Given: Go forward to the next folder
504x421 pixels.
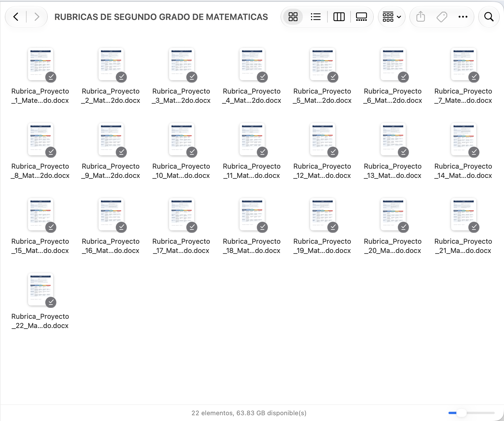Looking at the screenshot, I should coord(37,17).
